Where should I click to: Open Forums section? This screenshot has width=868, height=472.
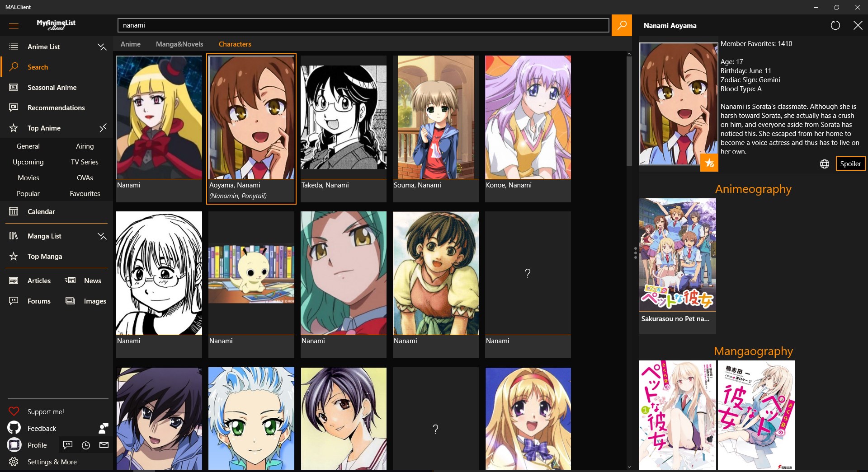(x=39, y=301)
